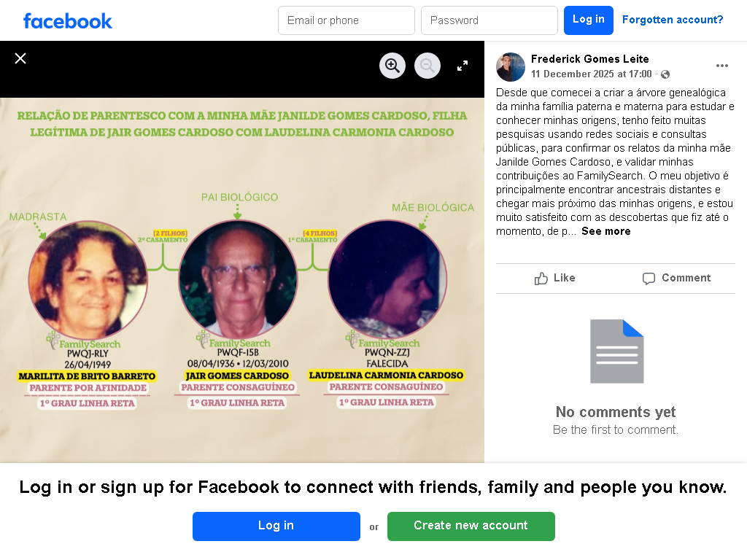The width and height of the screenshot is (747, 560).
Task: Click the family tree photo image
Action: point(242,280)
